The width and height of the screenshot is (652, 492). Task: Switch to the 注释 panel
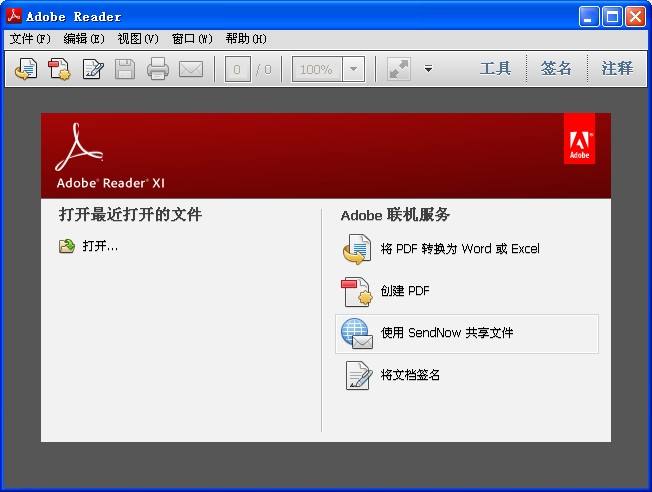point(617,69)
